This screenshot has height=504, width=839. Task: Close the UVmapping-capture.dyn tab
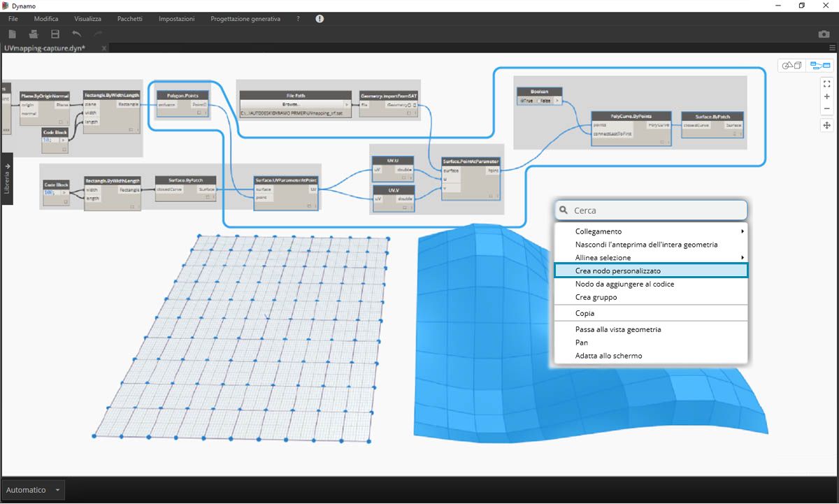click(x=104, y=48)
